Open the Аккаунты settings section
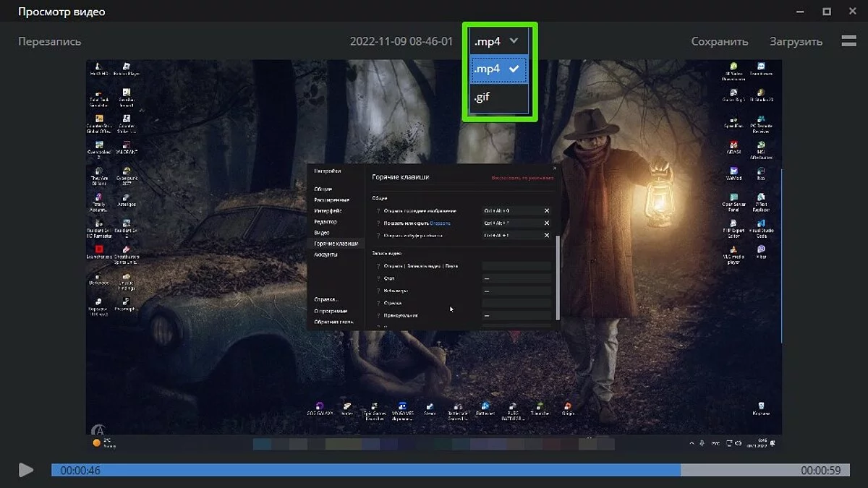Viewport: 868px width, 488px height. coord(325,254)
